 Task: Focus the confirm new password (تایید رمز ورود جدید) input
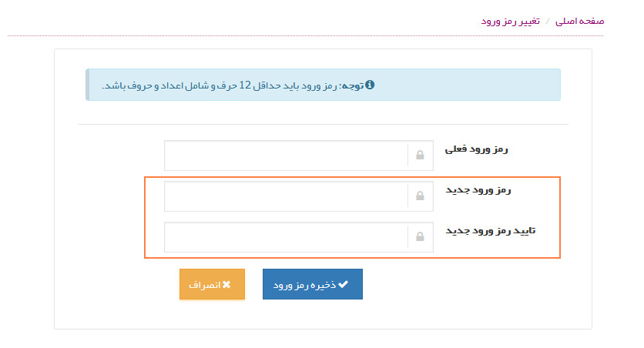[285, 237]
